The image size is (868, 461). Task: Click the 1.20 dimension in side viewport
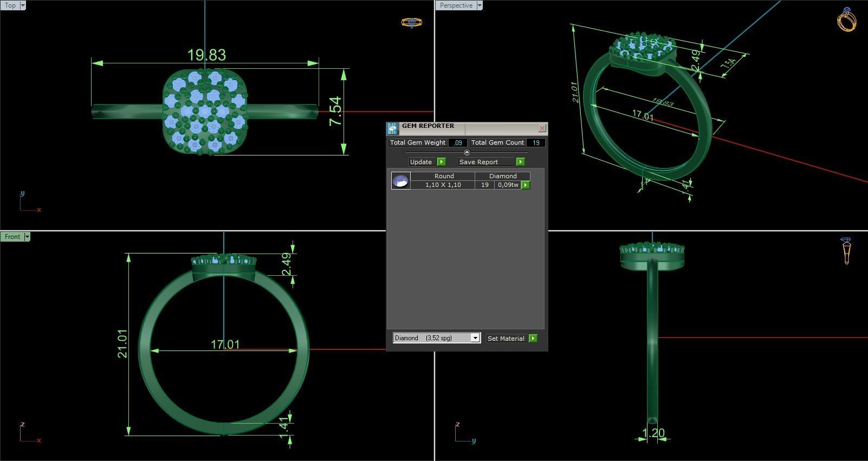[x=653, y=433]
